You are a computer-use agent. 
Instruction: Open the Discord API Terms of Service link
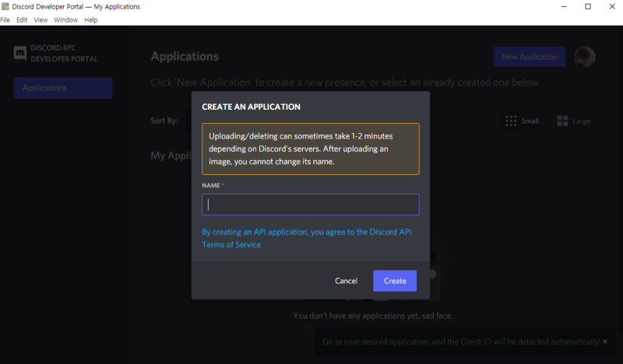(306, 238)
